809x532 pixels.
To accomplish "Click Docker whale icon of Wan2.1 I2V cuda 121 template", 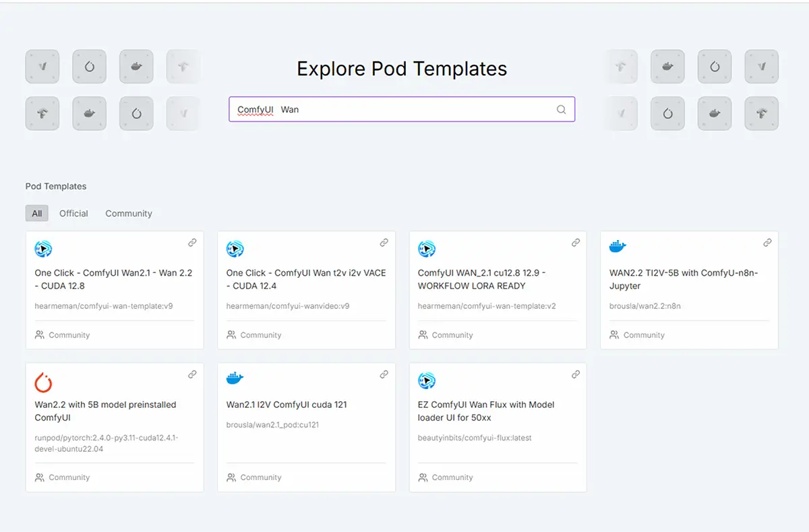I will coord(235,378).
